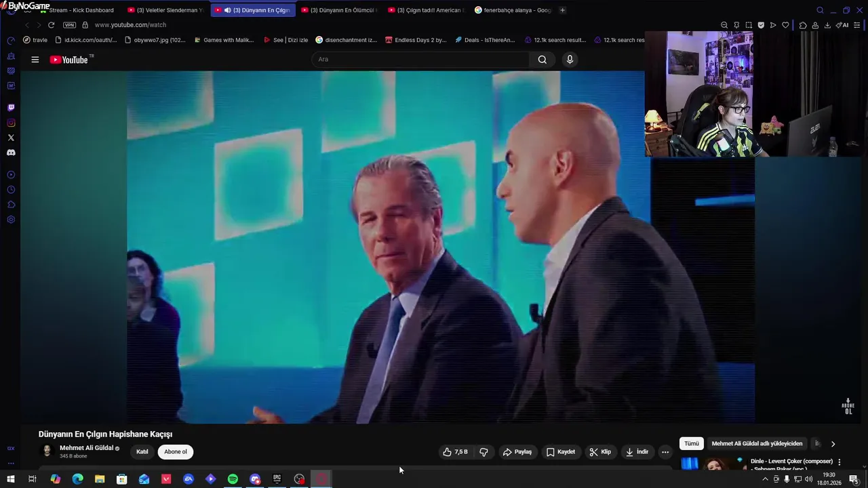Click the zoom-out magnifier in address toolbar
The width and height of the screenshot is (868, 488).
(724, 25)
